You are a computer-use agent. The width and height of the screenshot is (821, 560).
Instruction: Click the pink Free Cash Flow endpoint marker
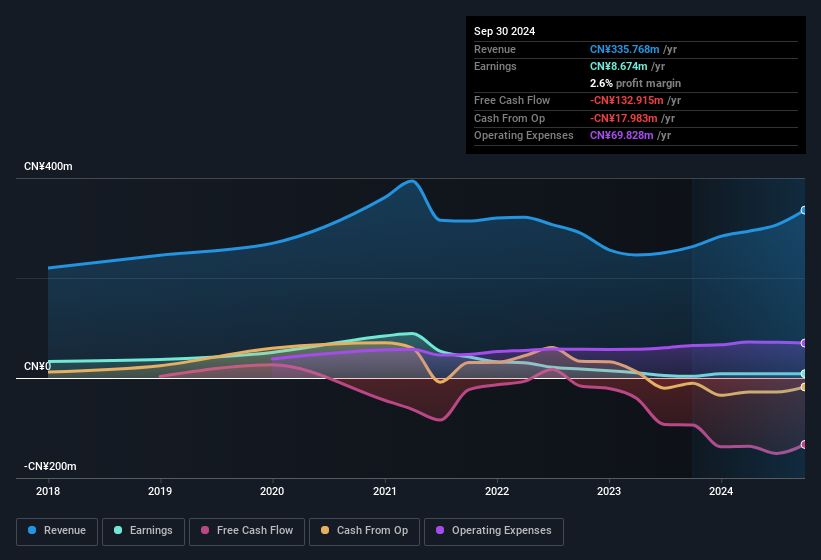[x=804, y=444]
